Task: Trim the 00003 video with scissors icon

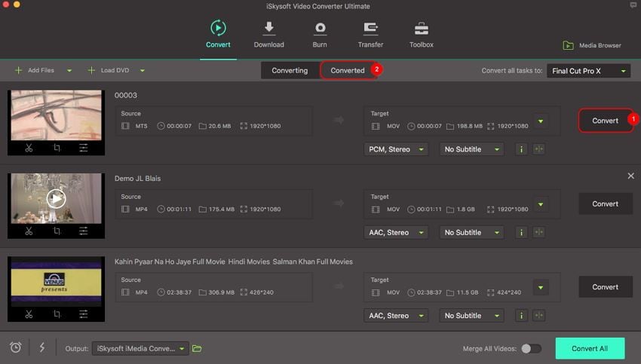Action: 29,148
